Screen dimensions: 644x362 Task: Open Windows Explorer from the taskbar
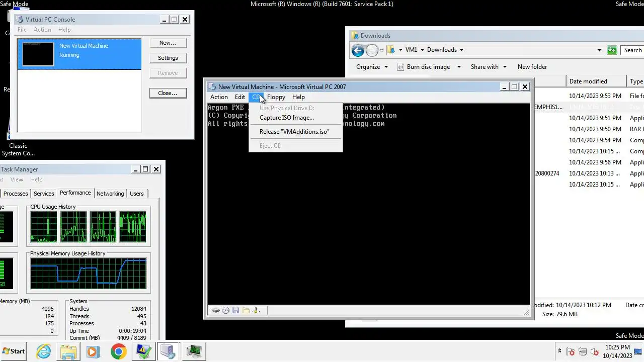coord(68,351)
